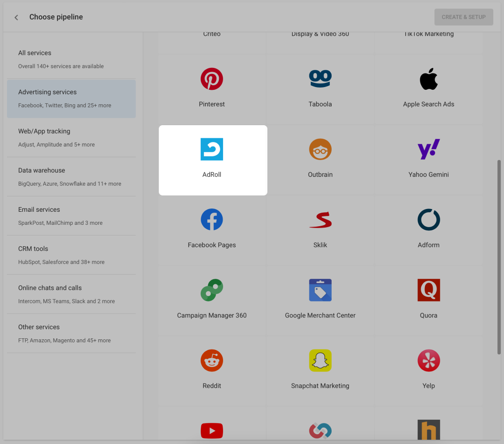
Task: Select the Outbrain logo icon
Action: coord(320,149)
